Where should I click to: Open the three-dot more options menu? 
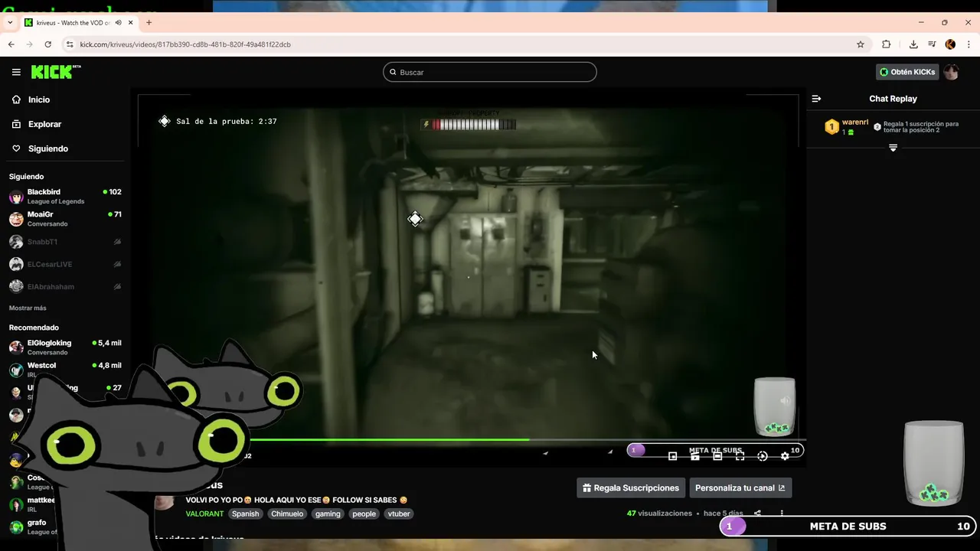click(782, 514)
